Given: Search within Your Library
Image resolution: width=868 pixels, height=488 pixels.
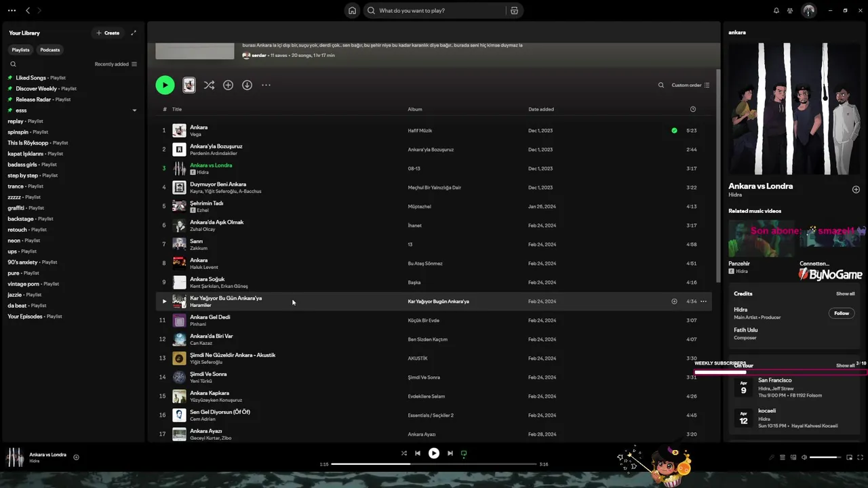Looking at the screenshot, I should [13, 64].
